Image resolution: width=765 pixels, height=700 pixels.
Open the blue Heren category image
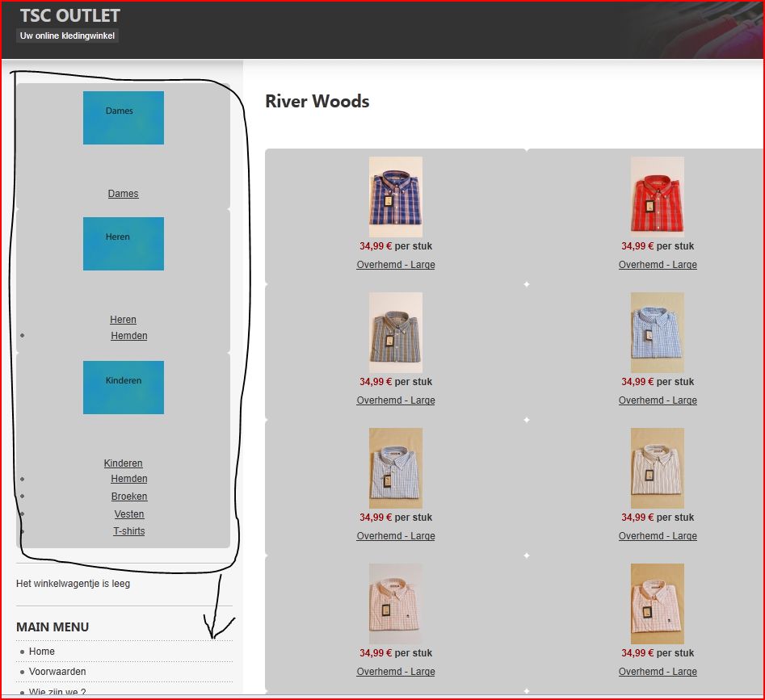(124, 244)
